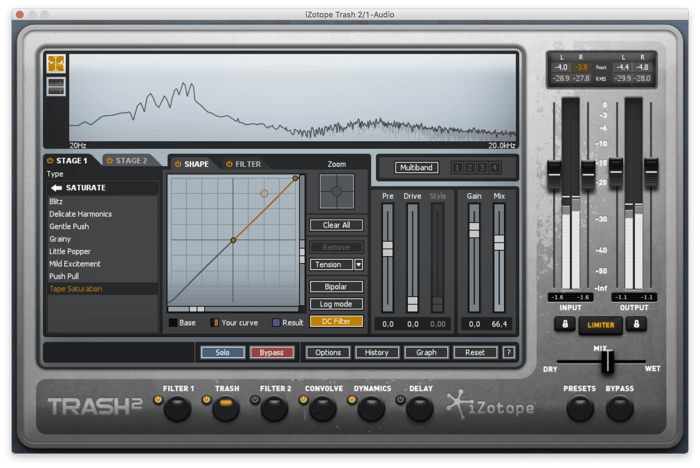Click the Mix slider handle
Image resolution: width=700 pixels, height=468 pixels.
click(x=499, y=242)
